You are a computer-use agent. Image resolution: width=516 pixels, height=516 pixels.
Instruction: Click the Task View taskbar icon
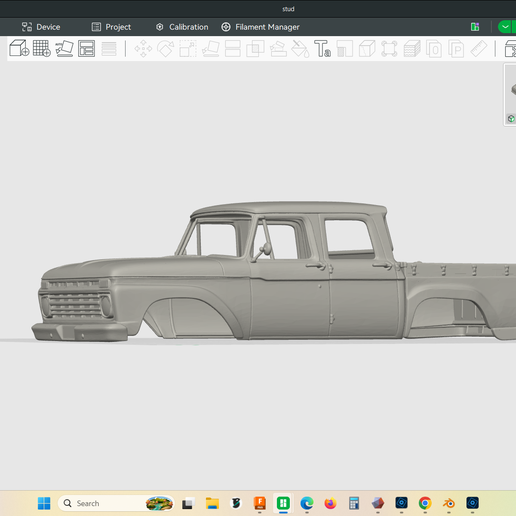click(x=188, y=503)
